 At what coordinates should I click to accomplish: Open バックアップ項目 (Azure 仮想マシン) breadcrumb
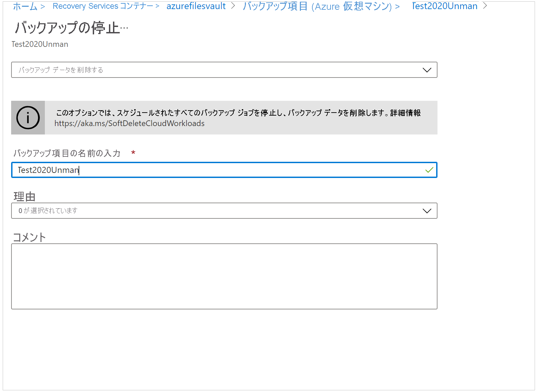[x=317, y=6]
